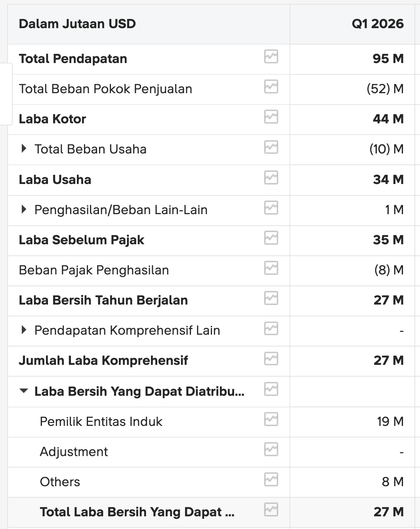Show chart for Adjustment row
Viewport: 420px width, 529px height.
[271, 449]
